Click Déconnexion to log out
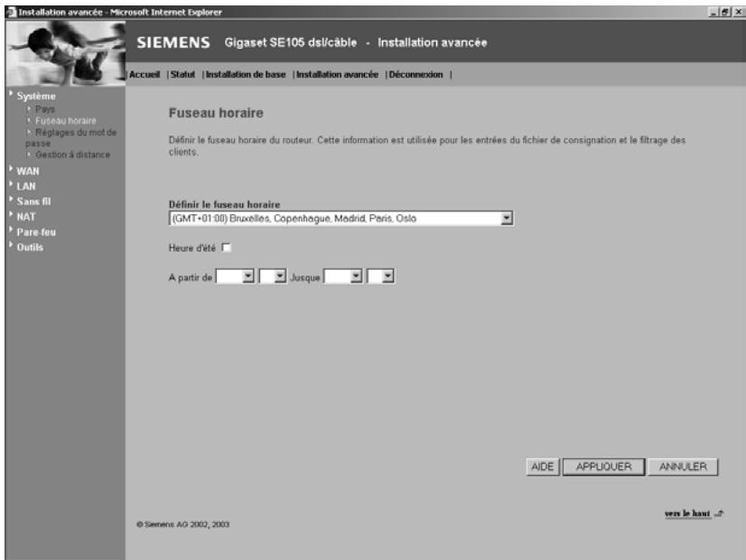The image size is (746, 560). point(415,75)
